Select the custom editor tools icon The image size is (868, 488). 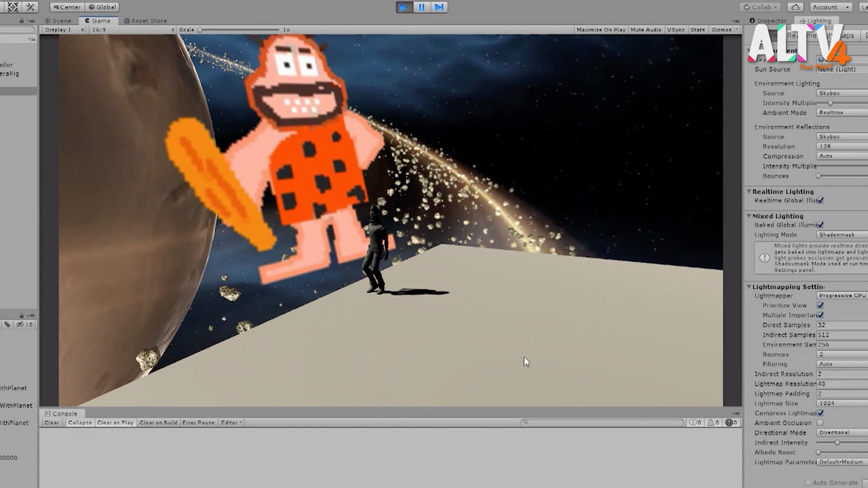point(31,7)
